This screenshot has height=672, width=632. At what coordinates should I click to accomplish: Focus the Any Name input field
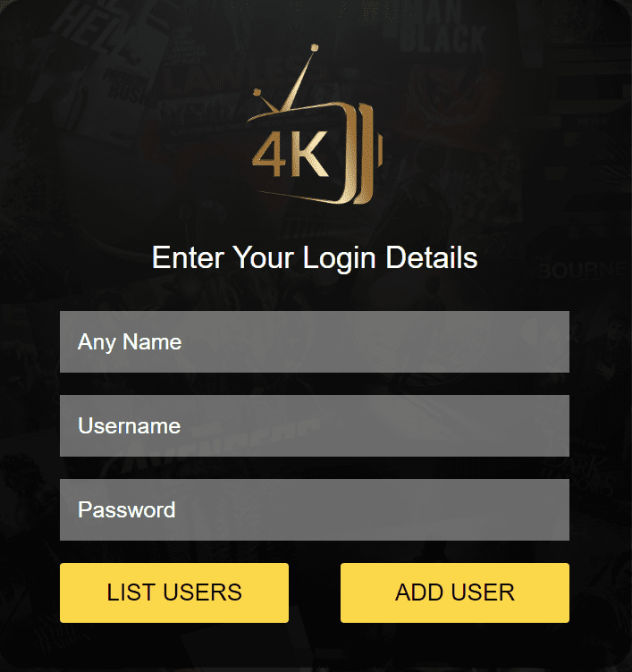(315, 341)
